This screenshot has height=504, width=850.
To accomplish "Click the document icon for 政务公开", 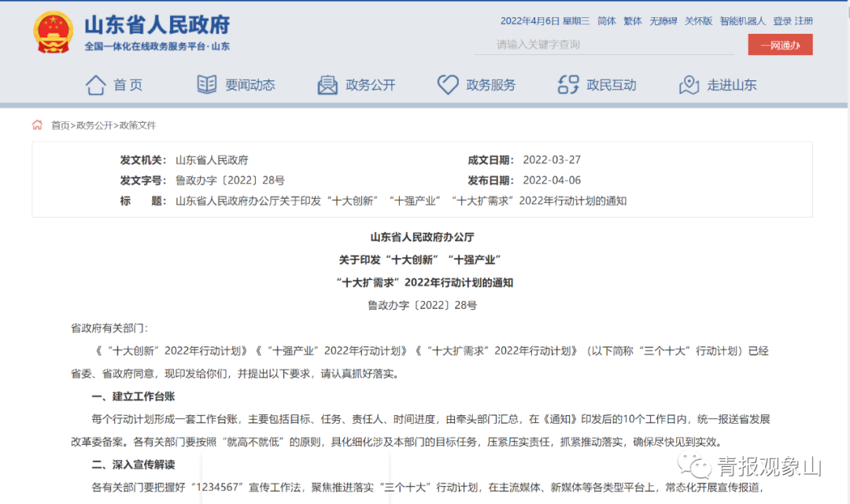I will [327, 85].
